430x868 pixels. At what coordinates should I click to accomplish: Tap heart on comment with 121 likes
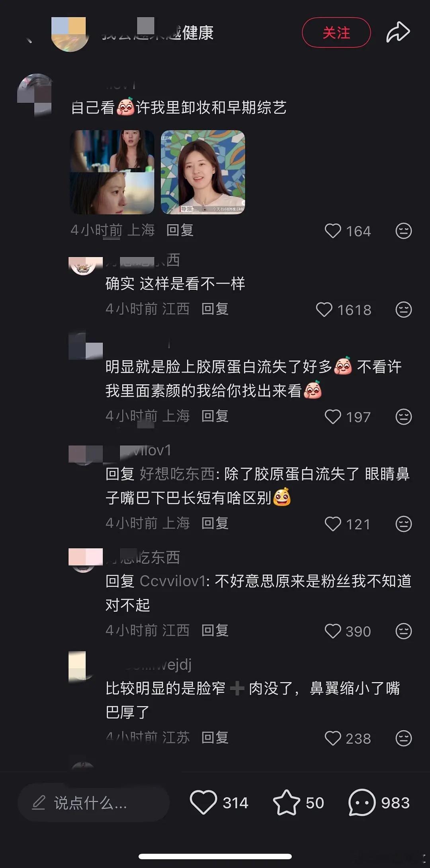coord(333,524)
